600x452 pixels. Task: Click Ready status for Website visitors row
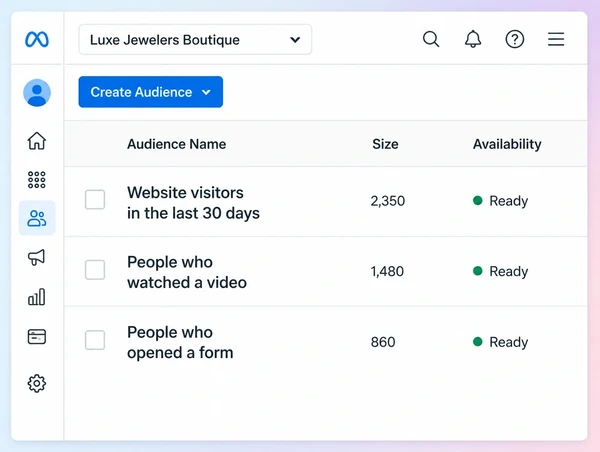tap(501, 201)
